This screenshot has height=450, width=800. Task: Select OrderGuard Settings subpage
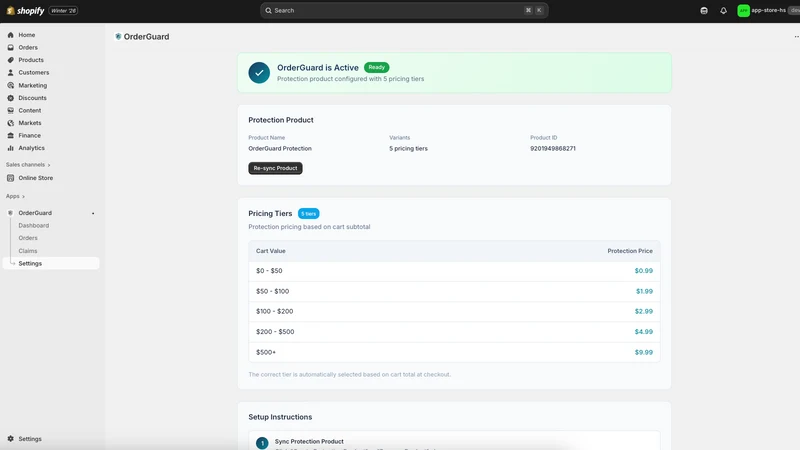click(51, 263)
